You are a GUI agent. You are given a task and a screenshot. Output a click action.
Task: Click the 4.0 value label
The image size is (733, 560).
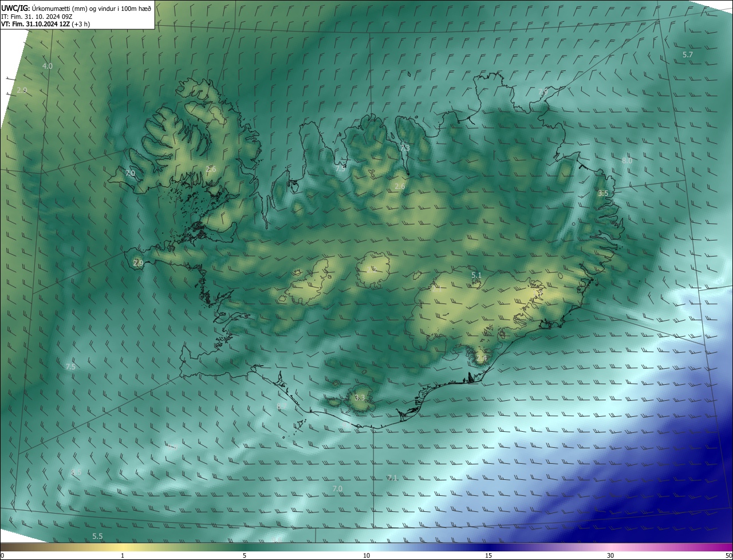(48, 66)
